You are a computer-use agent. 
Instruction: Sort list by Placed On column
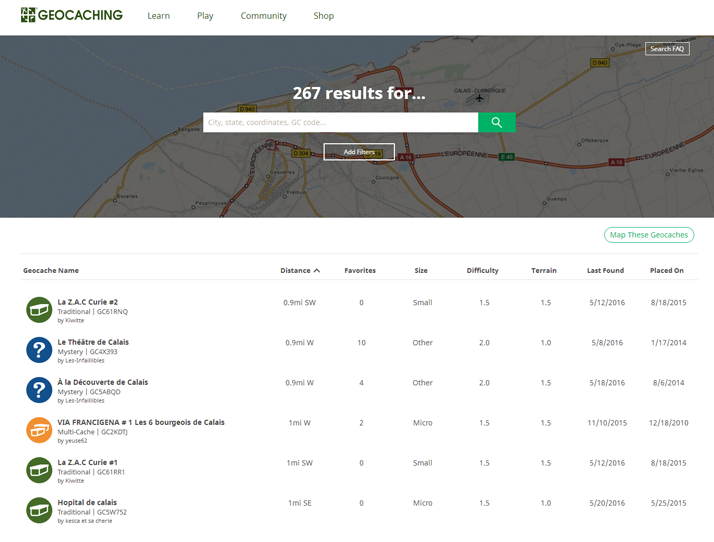point(666,270)
